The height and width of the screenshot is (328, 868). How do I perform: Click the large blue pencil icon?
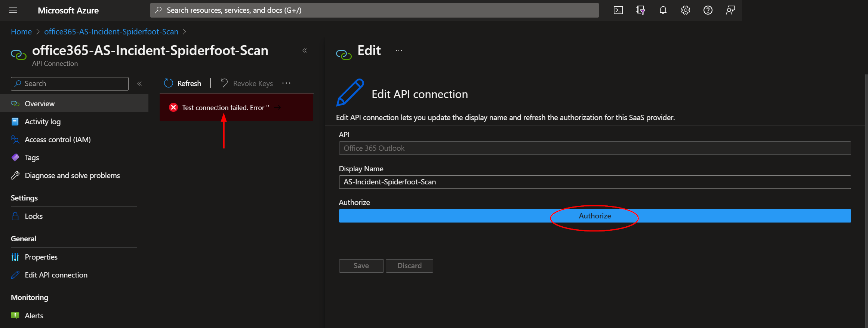tap(350, 92)
